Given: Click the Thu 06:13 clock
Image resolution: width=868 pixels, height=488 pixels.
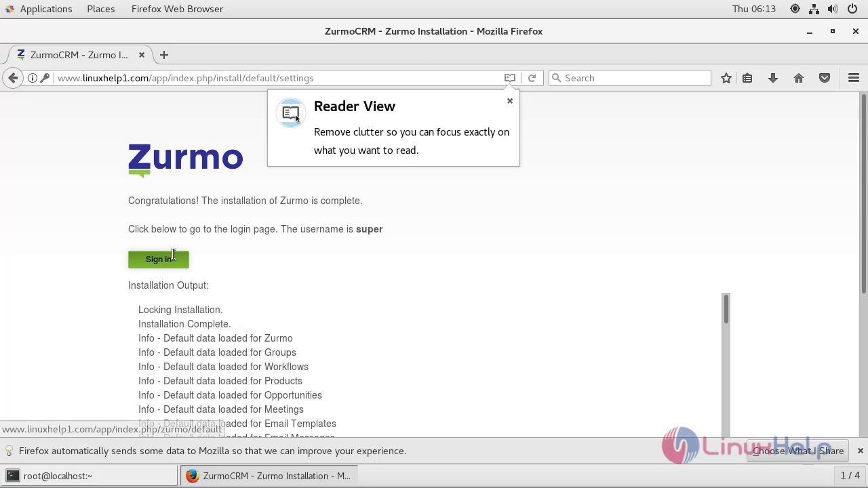Looking at the screenshot, I should coord(754,9).
